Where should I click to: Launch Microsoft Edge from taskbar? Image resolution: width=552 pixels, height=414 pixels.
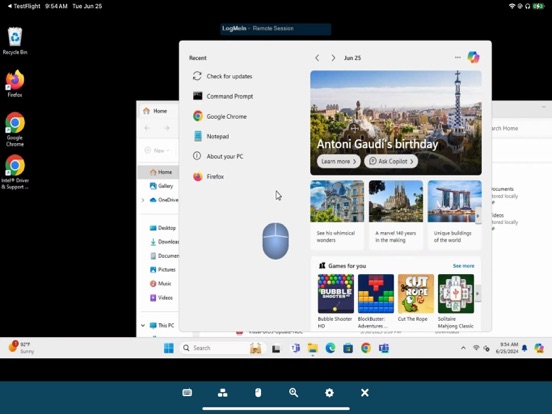coord(330,348)
